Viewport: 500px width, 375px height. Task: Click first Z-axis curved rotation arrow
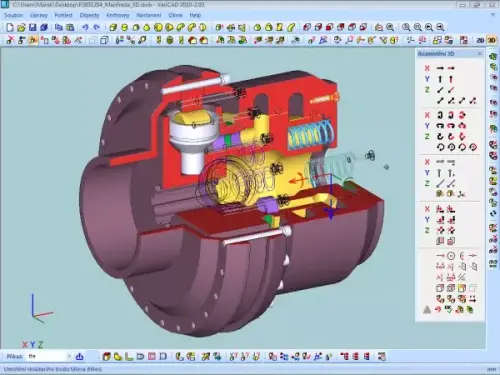click(440, 137)
